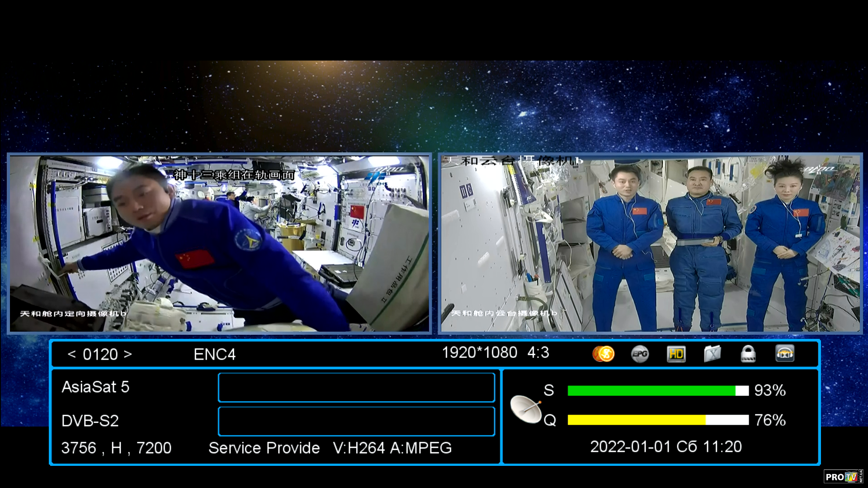Screen dimensions: 868x488
Task: Click channel number 0120
Action: (100, 354)
